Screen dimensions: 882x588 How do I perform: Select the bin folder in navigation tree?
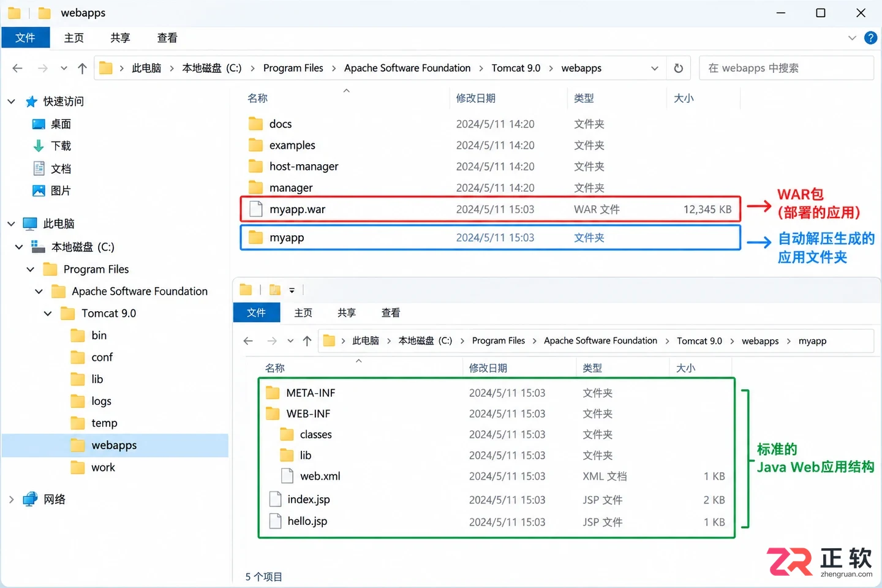[99, 335]
